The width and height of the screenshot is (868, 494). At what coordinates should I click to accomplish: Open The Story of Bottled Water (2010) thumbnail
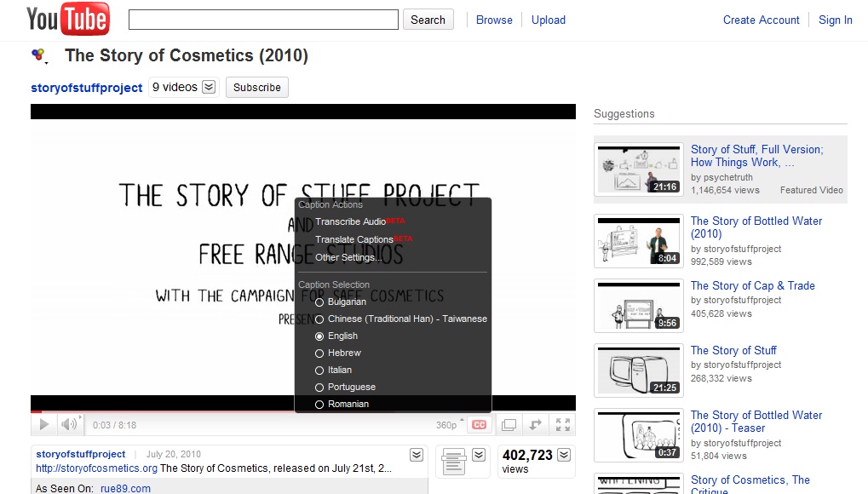(x=639, y=241)
